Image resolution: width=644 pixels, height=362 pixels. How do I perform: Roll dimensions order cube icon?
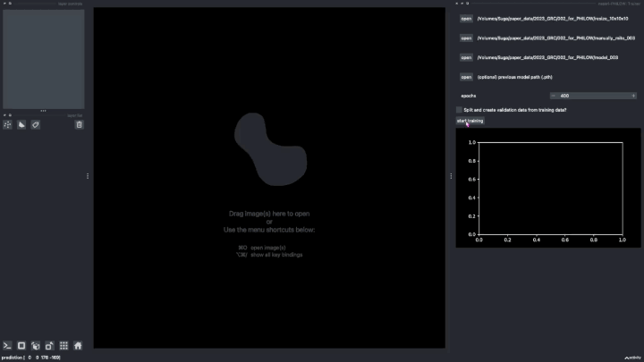[35, 346]
